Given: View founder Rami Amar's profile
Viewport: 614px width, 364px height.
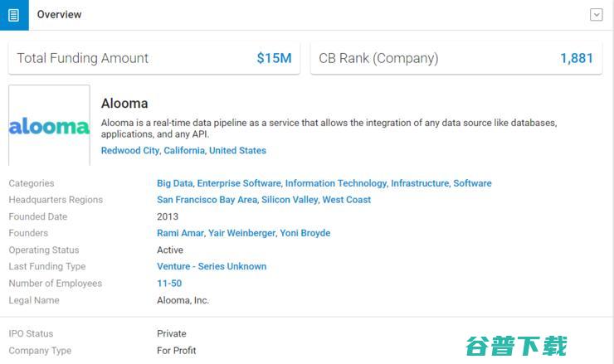Looking at the screenshot, I should 180,233.
